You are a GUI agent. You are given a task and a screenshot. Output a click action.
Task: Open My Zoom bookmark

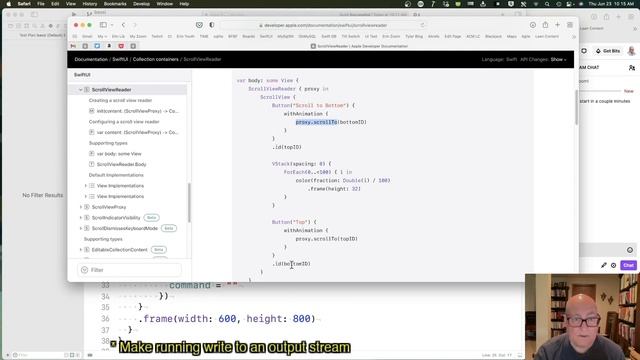coord(138,36)
